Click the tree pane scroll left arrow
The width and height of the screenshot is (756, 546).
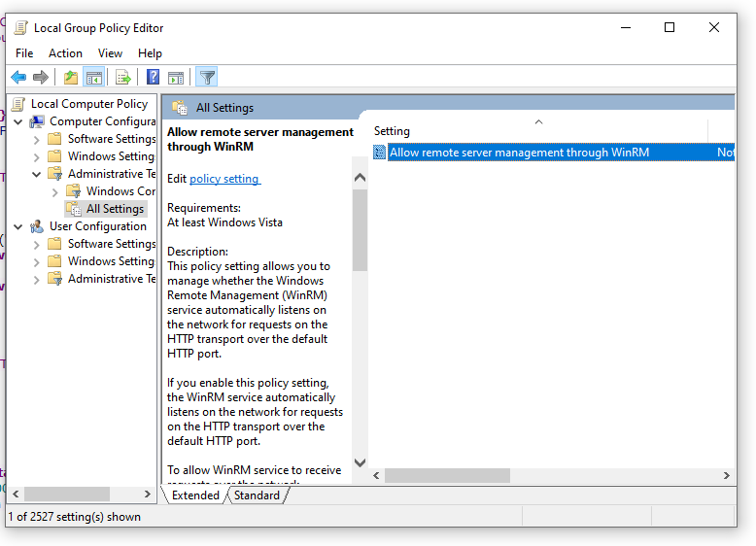pyautogui.click(x=16, y=495)
